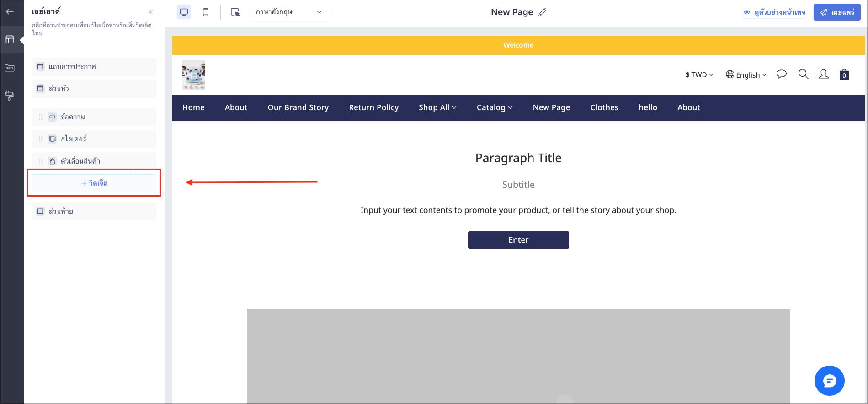The image size is (868, 404).
Task: Click the search magnifier icon
Action: click(803, 74)
